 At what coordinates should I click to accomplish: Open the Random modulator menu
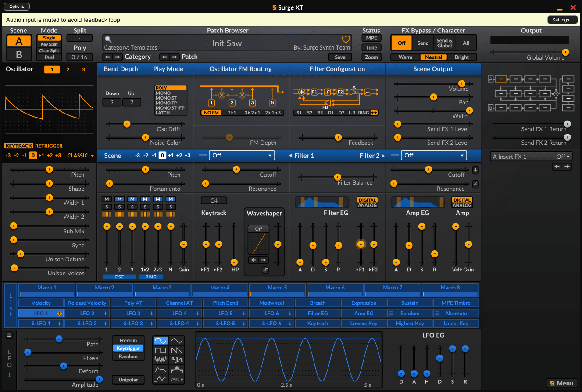click(391, 314)
